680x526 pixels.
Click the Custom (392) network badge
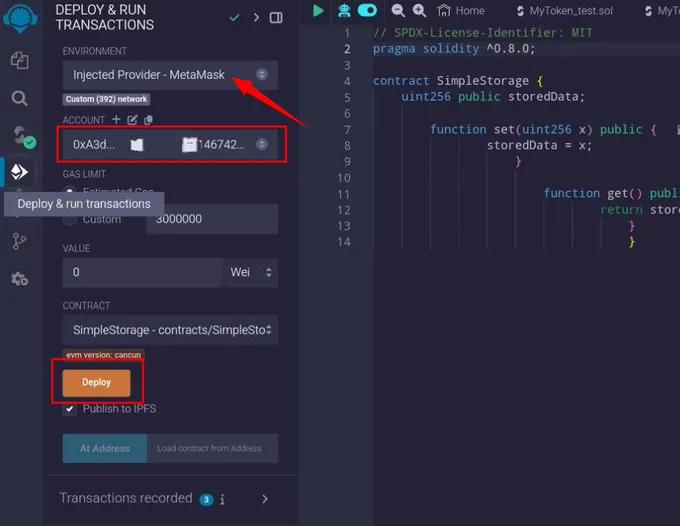point(106,99)
